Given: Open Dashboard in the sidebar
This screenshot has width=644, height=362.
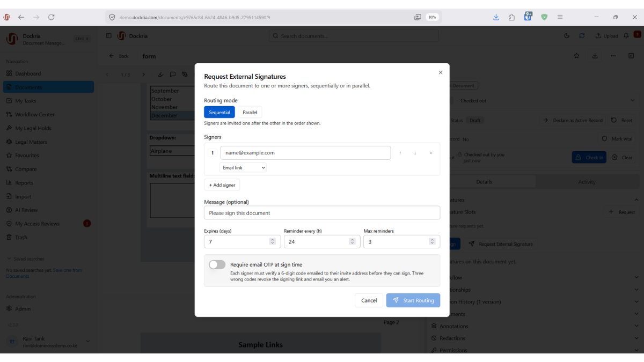Looking at the screenshot, I should [x=48, y=73].
